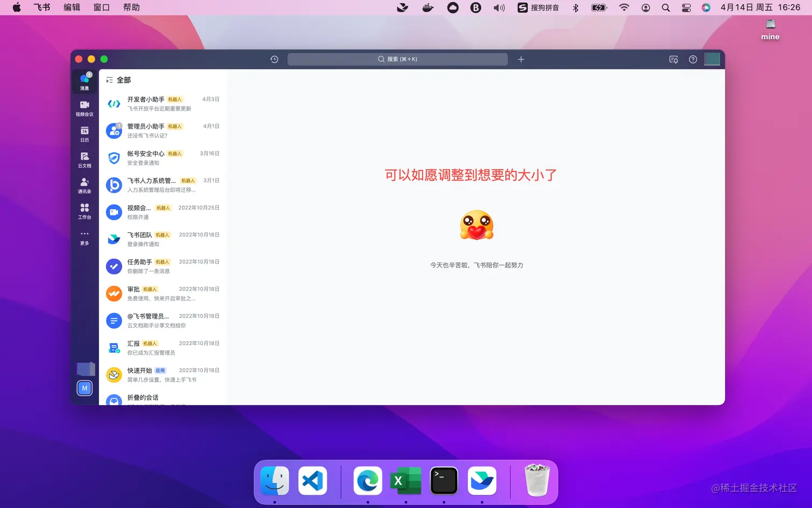The width and height of the screenshot is (812, 508).
Task: Toggle the list icon beside 全部
Action: coord(110,80)
